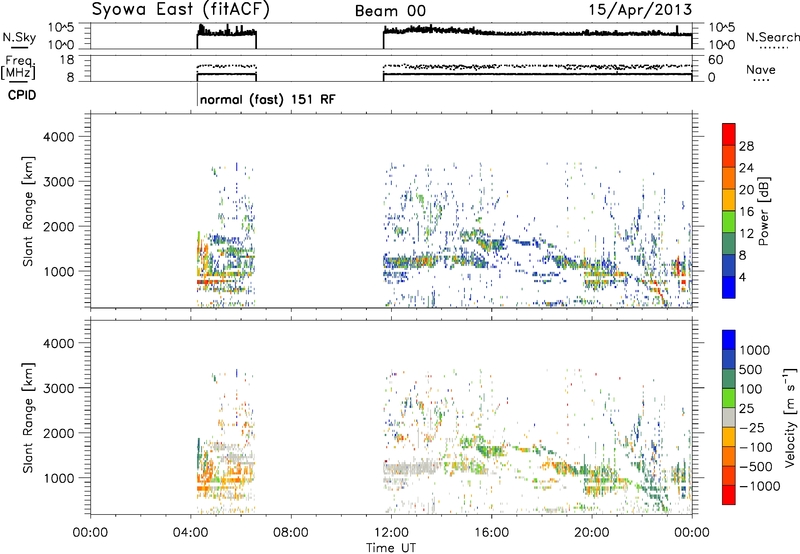Click the 3000 tick on power panel axis
The height and width of the screenshot is (554, 800).
point(58,182)
